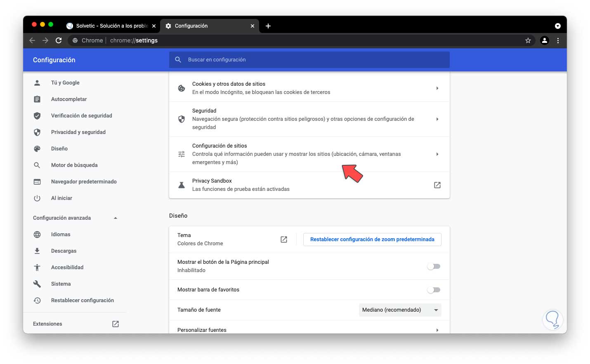The image size is (590, 364).
Task: Click the Extensiones open-in-new icon
Action: click(116, 324)
